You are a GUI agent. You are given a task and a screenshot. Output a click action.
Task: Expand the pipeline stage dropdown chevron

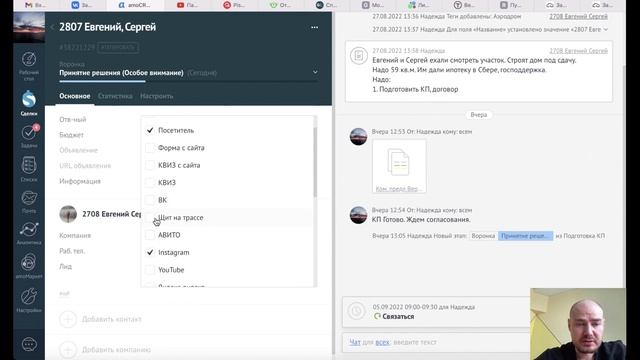pyautogui.click(x=315, y=72)
